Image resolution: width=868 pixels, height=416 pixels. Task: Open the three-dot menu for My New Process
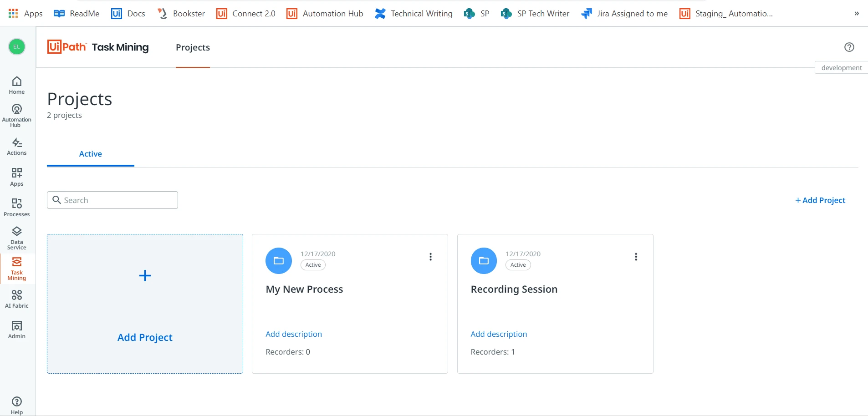[x=430, y=257]
